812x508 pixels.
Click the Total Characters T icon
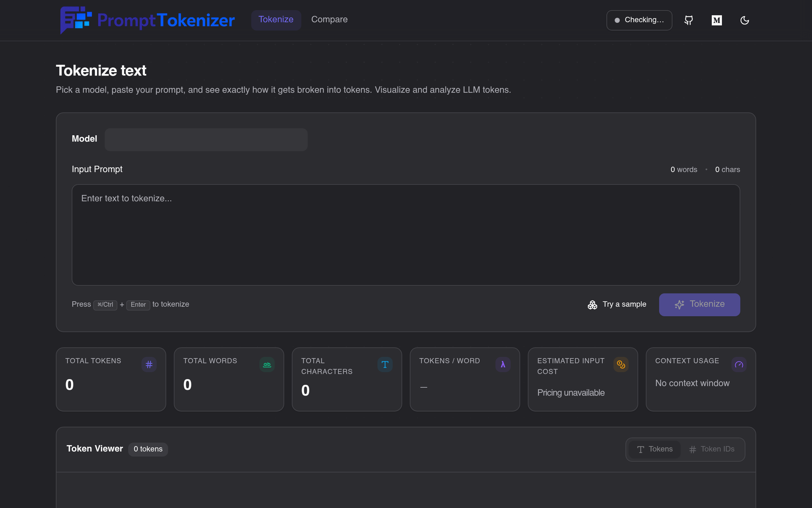click(385, 364)
